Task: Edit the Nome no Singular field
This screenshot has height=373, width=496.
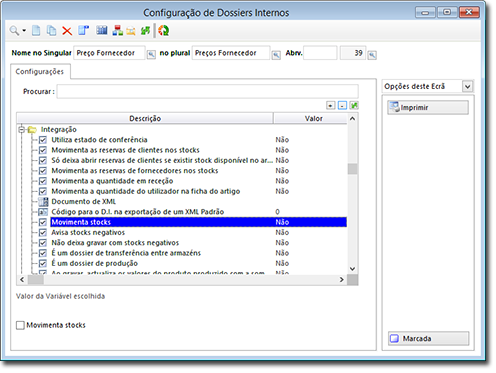Action: (x=109, y=53)
